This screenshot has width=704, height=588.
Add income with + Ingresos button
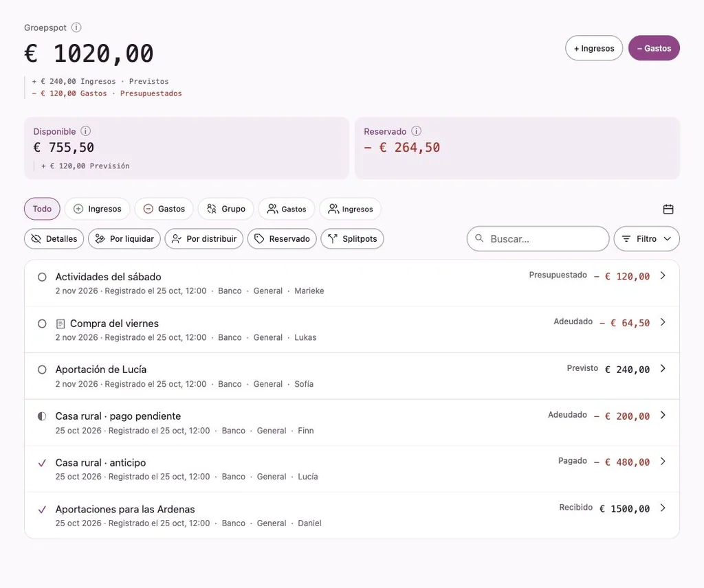tap(593, 48)
